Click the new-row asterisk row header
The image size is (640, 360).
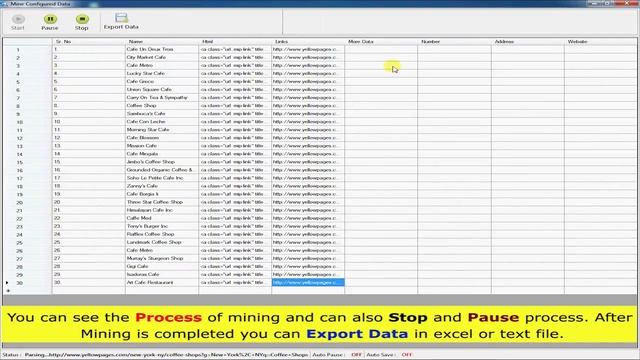(27, 291)
